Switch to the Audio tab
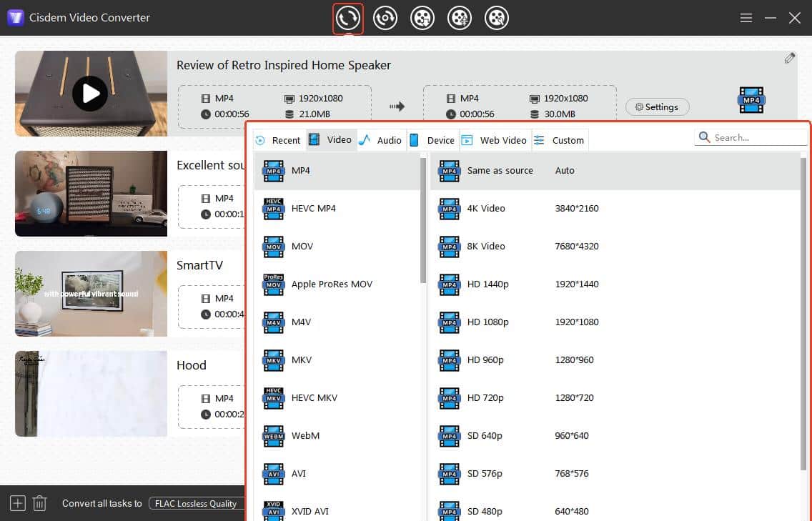The width and height of the screenshot is (812, 521). point(382,140)
